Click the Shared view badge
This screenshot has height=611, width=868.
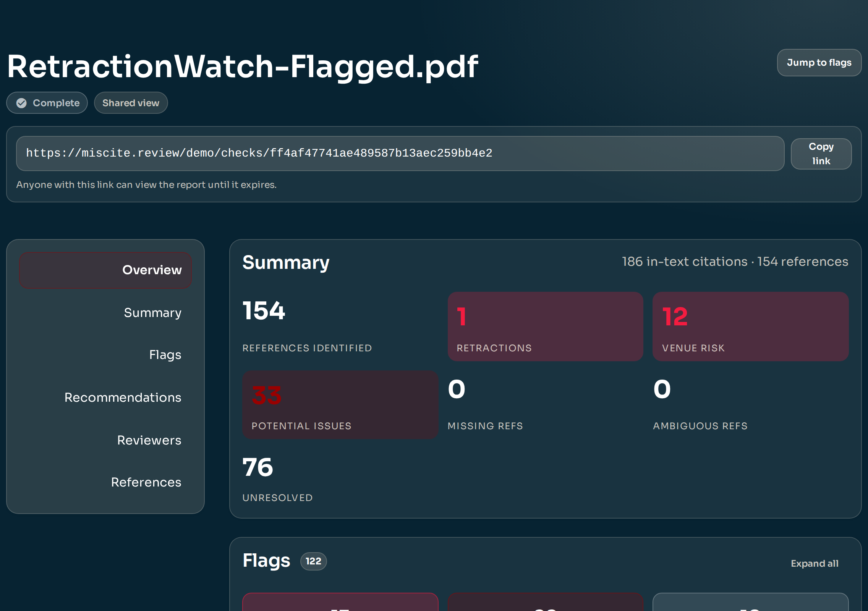(131, 103)
